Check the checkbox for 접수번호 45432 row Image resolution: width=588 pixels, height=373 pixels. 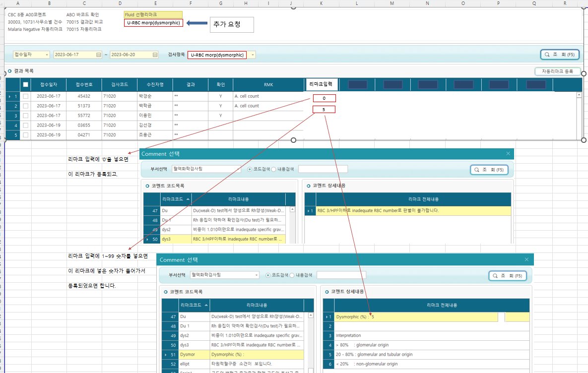[x=26, y=96]
